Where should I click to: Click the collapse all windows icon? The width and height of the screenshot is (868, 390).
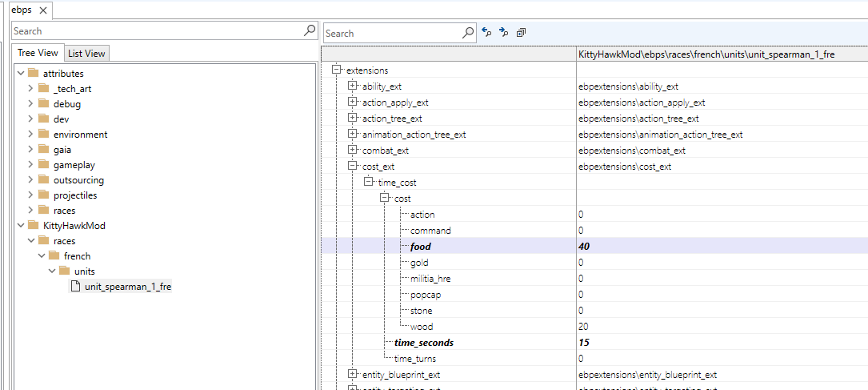(x=520, y=33)
